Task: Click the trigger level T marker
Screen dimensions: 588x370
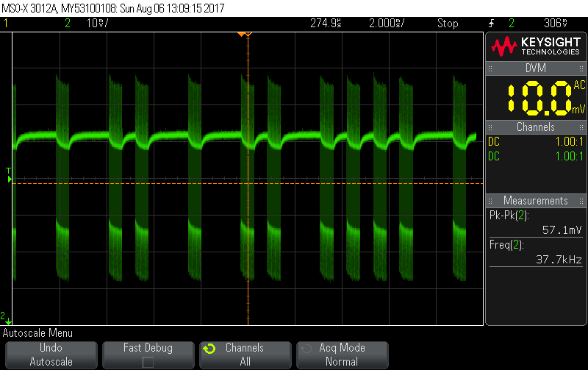Action: click(x=8, y=174)
